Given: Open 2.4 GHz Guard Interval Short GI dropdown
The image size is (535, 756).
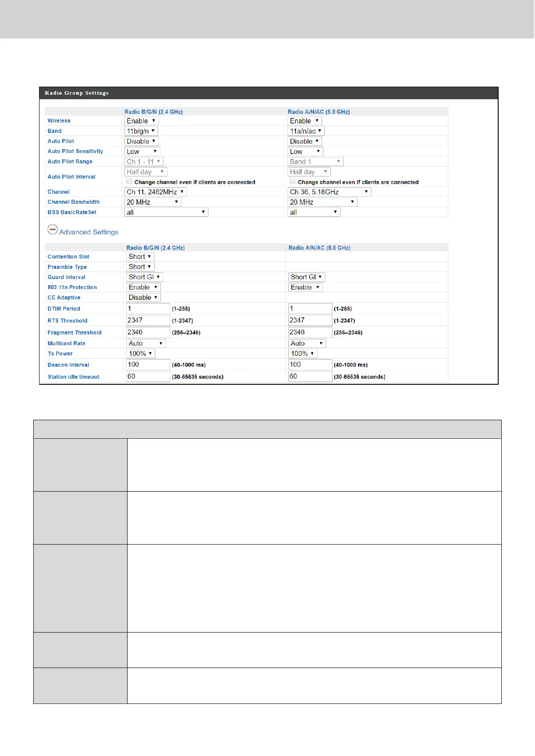Looking at the screenshot, I should pyautogui.click(x=145, y=277).
